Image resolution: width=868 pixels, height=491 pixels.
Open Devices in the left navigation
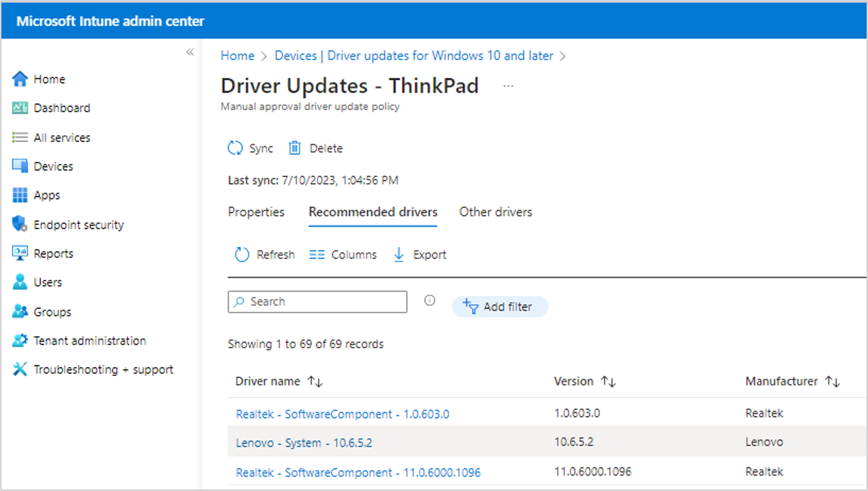53,166
